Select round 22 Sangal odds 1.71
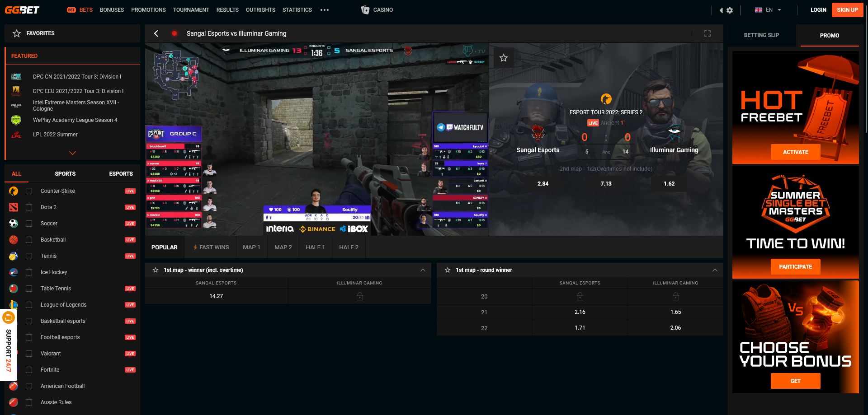The height and width of the screenshot is (415, 868). (x=580, y=328)
